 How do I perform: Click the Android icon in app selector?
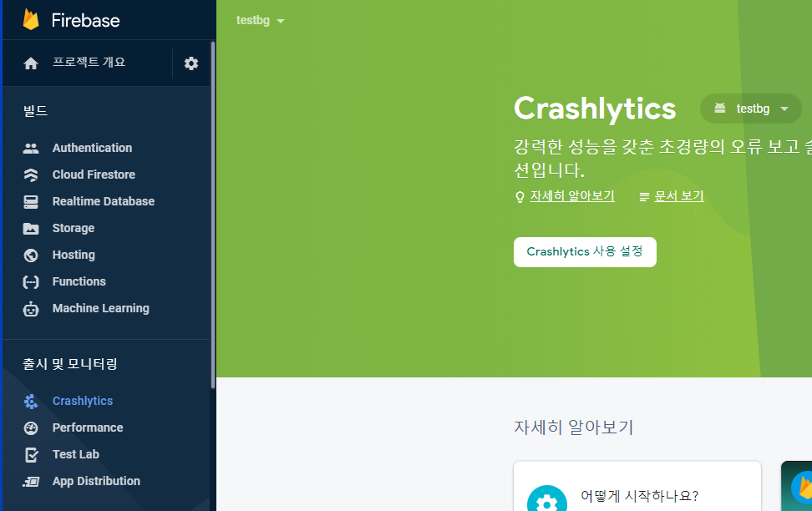pyautogui.click(x=720, y=109)
